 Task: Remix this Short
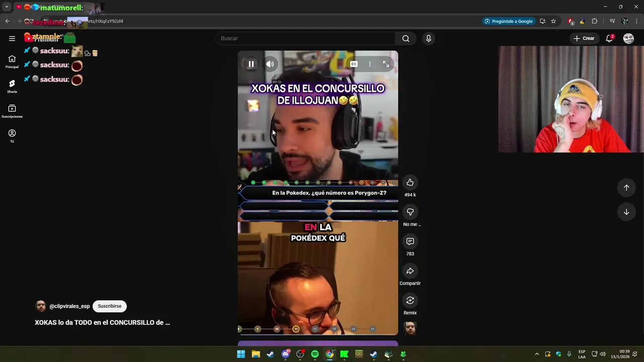pyautogui.click(x=410, y=300)
